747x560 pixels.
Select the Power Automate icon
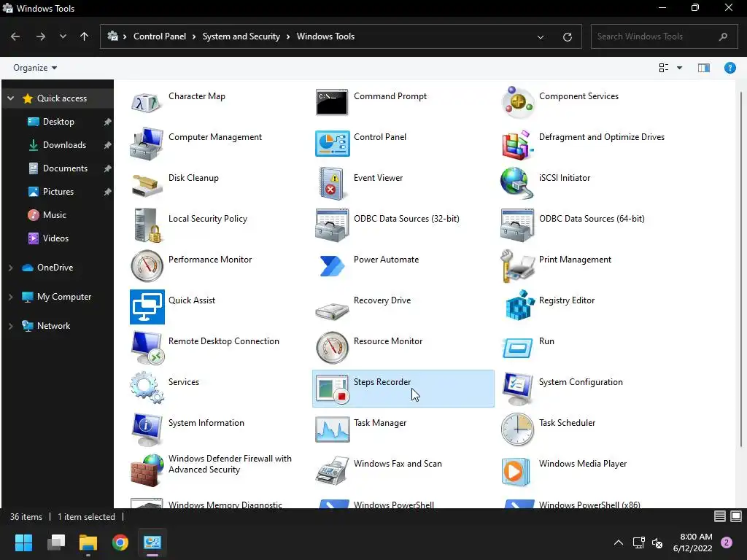tap(332, 265)
